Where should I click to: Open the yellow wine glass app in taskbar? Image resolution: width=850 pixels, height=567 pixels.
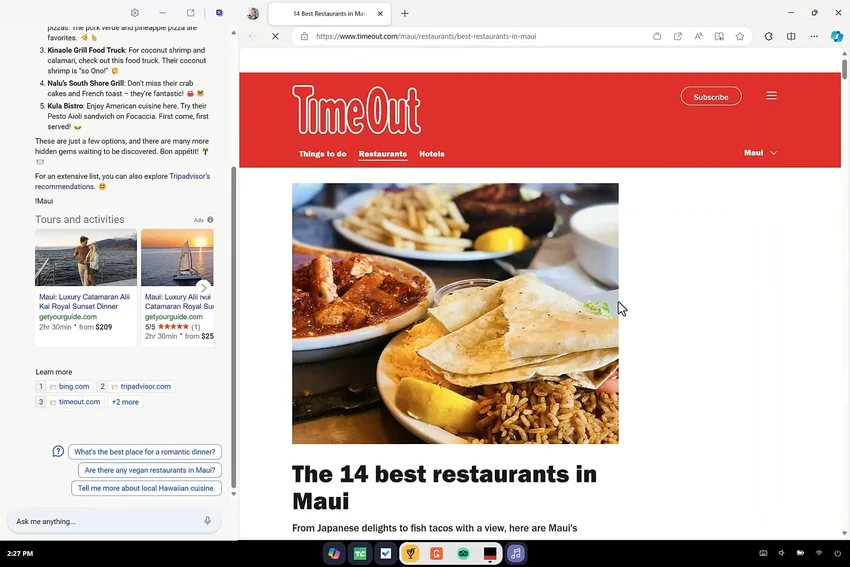tap(411, 553)
